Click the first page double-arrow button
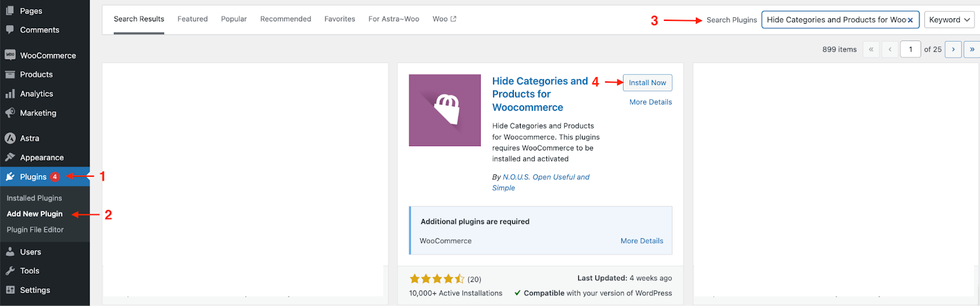The width and height of the screenshot is (980, 306). [x=871, y=49]
